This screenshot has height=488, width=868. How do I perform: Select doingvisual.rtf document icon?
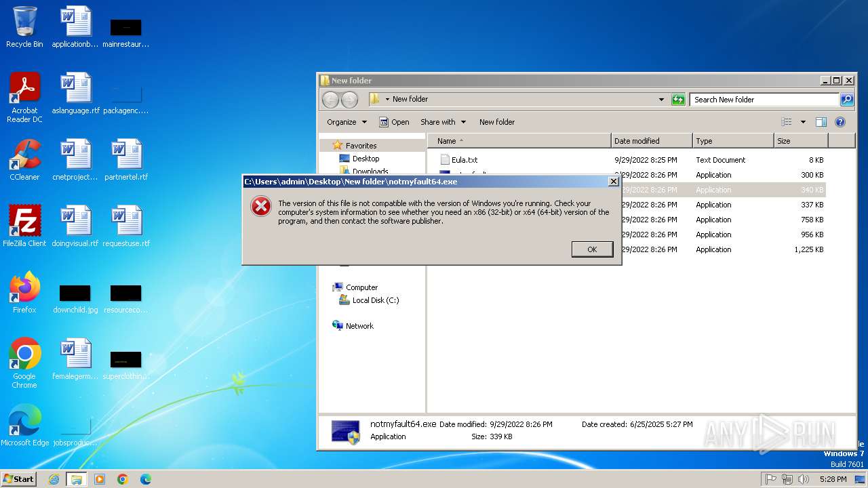(75, 226)
